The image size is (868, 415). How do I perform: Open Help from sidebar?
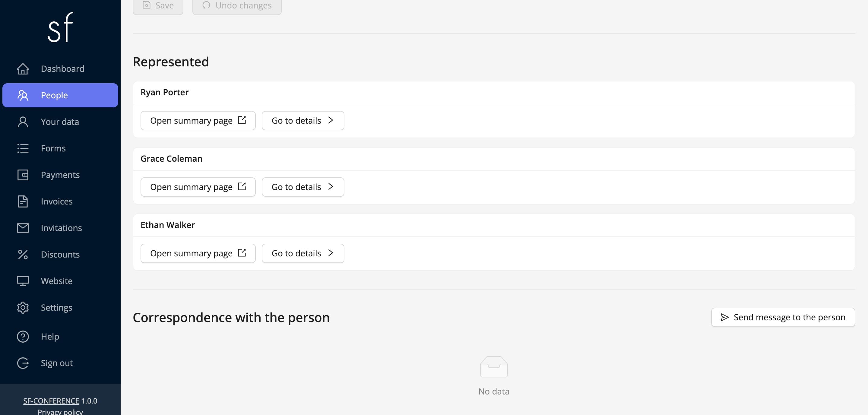click(60, 337)
